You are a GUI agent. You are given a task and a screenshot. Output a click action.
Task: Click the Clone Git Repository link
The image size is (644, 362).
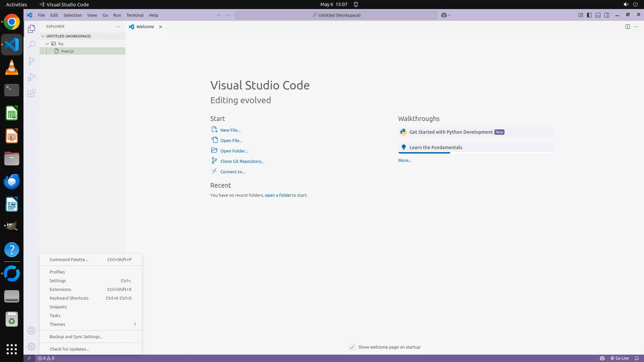[242, 161]
